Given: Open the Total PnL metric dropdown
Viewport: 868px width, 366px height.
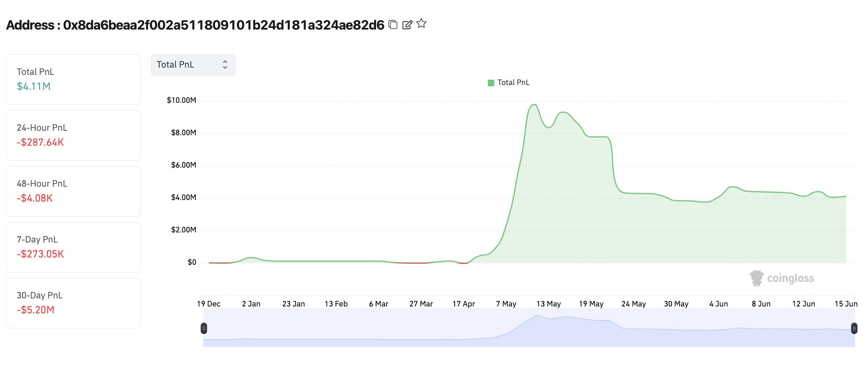Looking at the screenshot, I should (x=193, y=65).
